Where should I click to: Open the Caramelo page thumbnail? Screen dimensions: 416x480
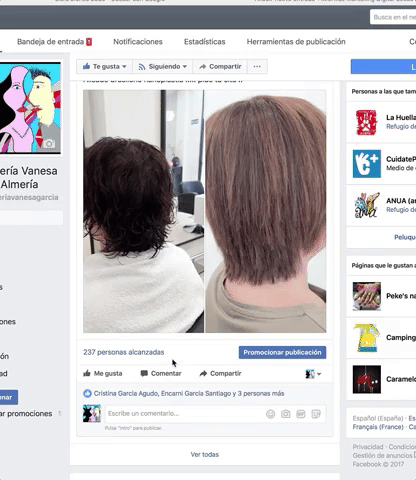367,379
